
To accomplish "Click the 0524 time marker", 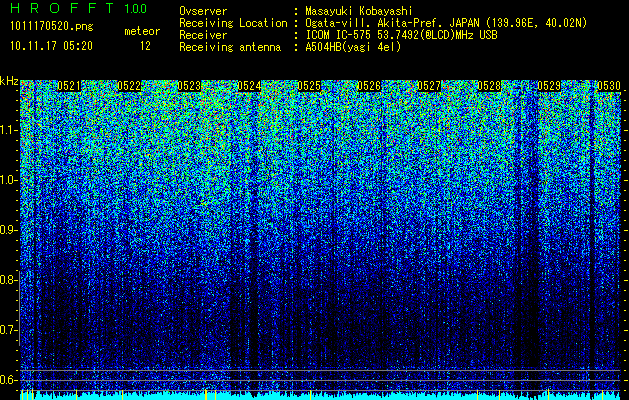I will [249, 86].
